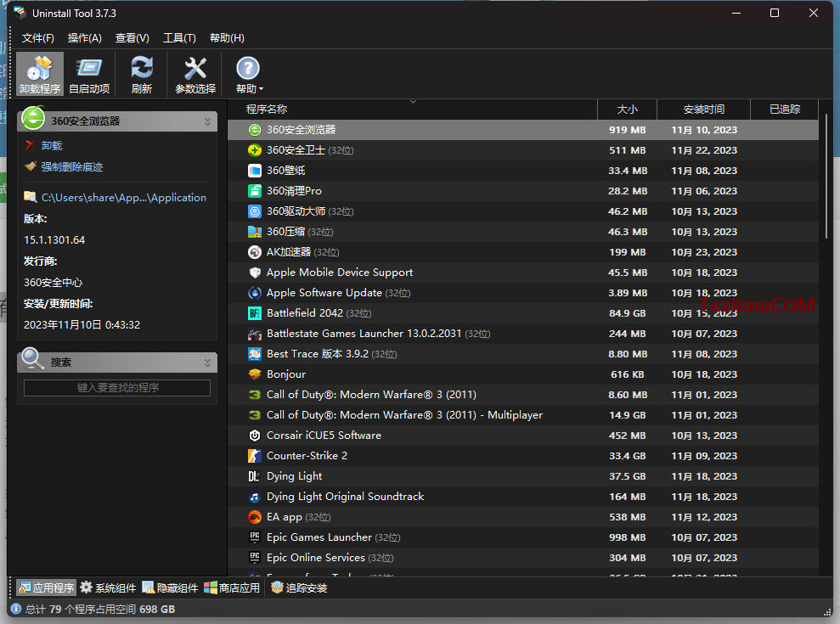Open the 自启动项 startup items toolbar icon

[x=89, y=75]
